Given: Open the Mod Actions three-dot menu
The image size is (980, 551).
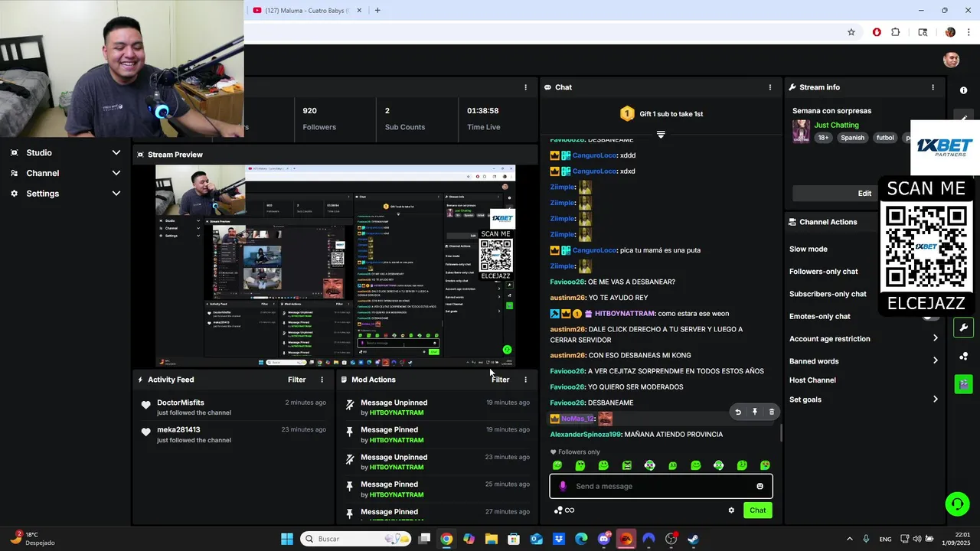Looking at the screenshot, I should click(x=525, y=380).
